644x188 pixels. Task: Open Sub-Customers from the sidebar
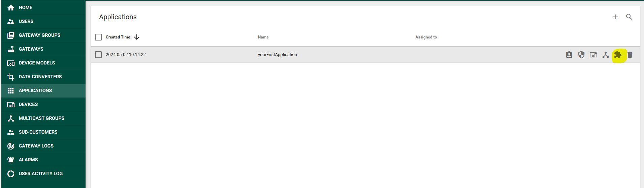click(x=43, y=132)
